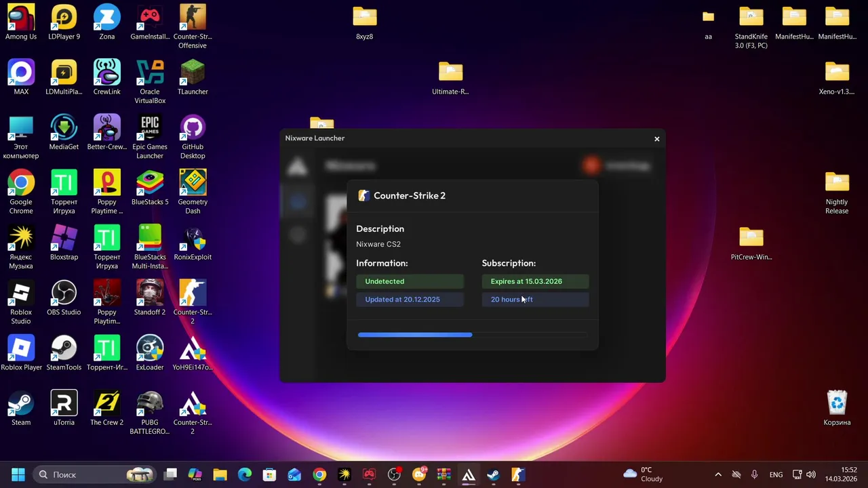
Task: Open Microsoft Store taskbar icon
Action: click(269, 474)
